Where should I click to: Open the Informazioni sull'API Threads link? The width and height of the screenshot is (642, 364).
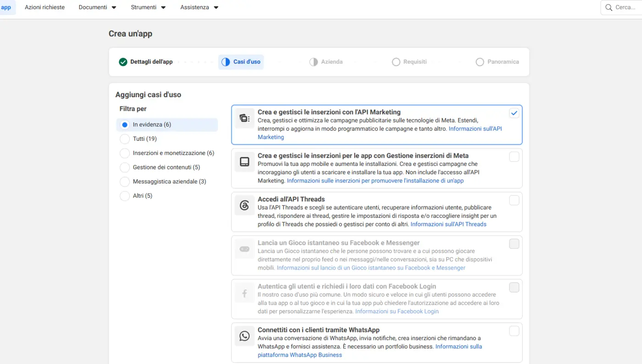coord(448,224)
